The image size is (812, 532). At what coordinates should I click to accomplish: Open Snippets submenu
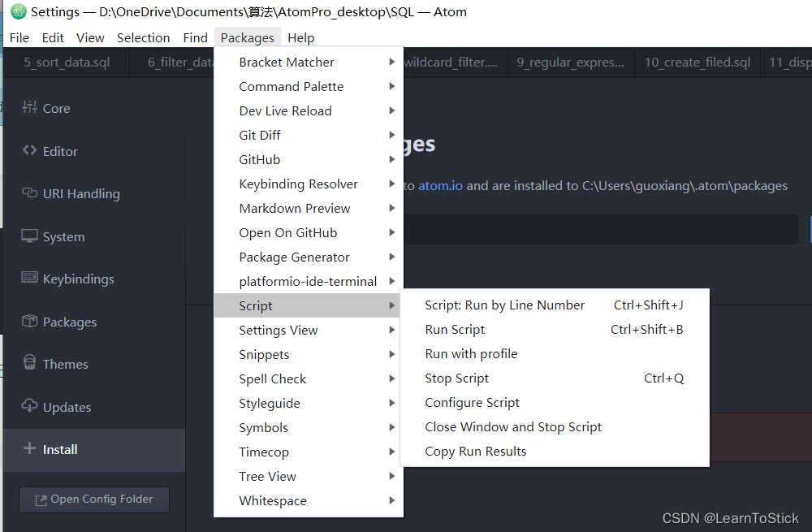tap(308, 354)
